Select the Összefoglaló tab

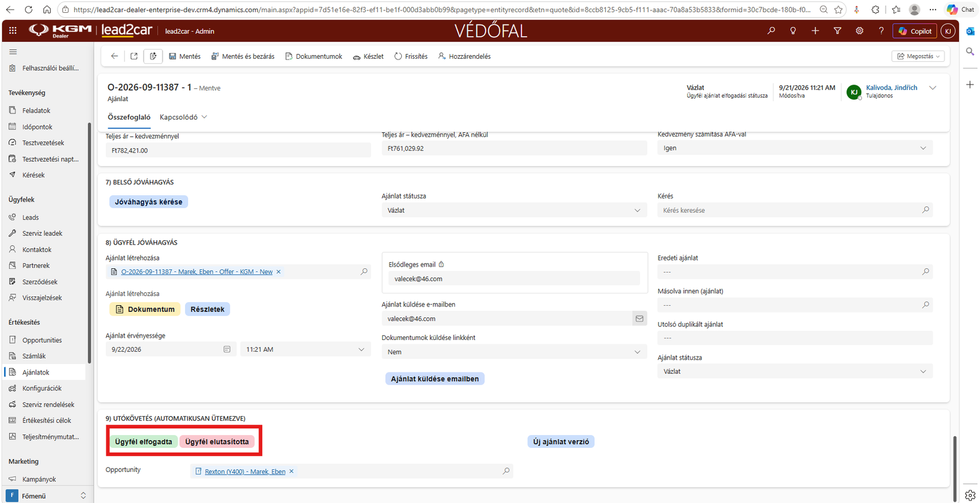[x=129, y=117]
